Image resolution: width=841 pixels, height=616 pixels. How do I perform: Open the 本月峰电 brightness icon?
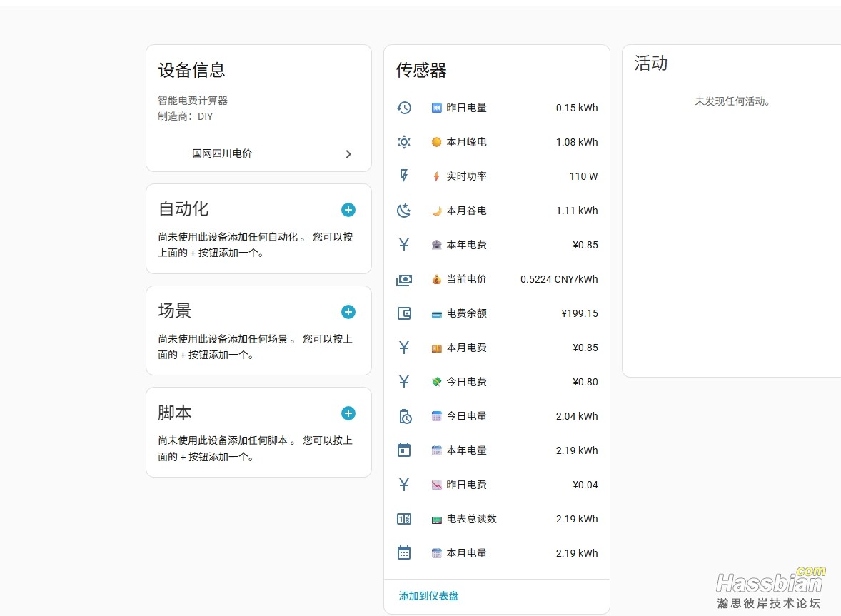[x=404, y=142]
